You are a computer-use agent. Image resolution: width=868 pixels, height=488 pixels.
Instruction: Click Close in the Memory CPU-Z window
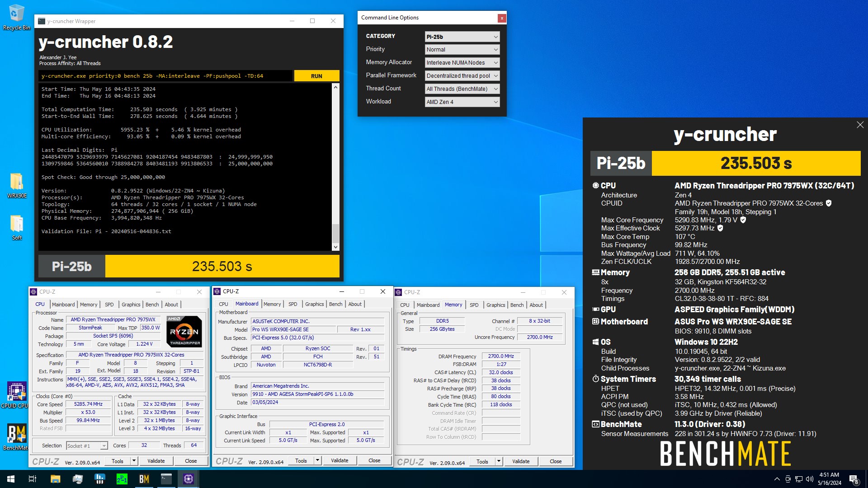[x=556, y=461]
